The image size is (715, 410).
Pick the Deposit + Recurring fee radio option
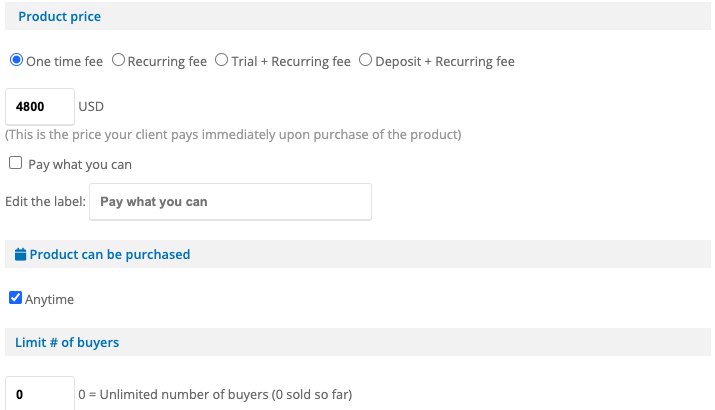365,60
